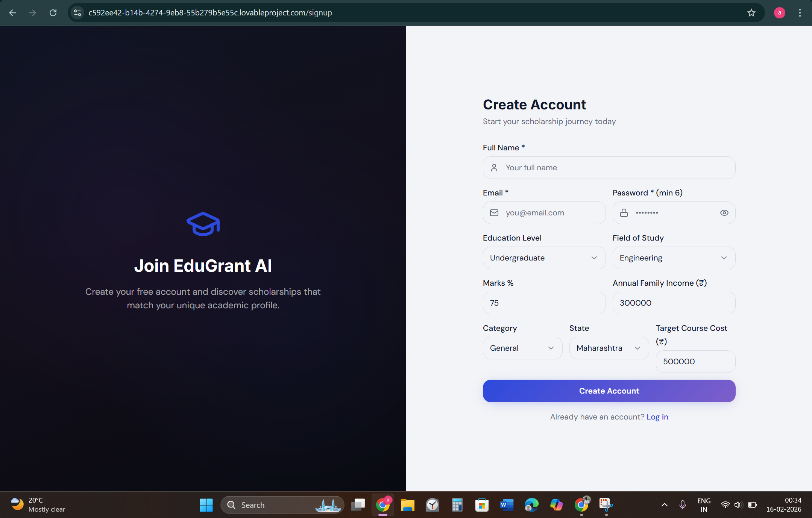Open File Explorer from the taskbar
812x518 pixels.
pyautogui.click(x=407, y=505)
